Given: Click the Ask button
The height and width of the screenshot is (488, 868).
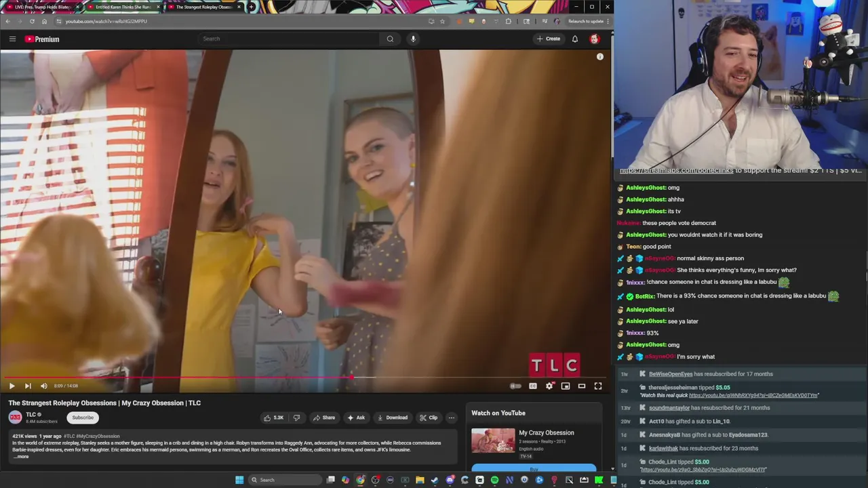Looking at the screenshot, I should tap(356, 418).
